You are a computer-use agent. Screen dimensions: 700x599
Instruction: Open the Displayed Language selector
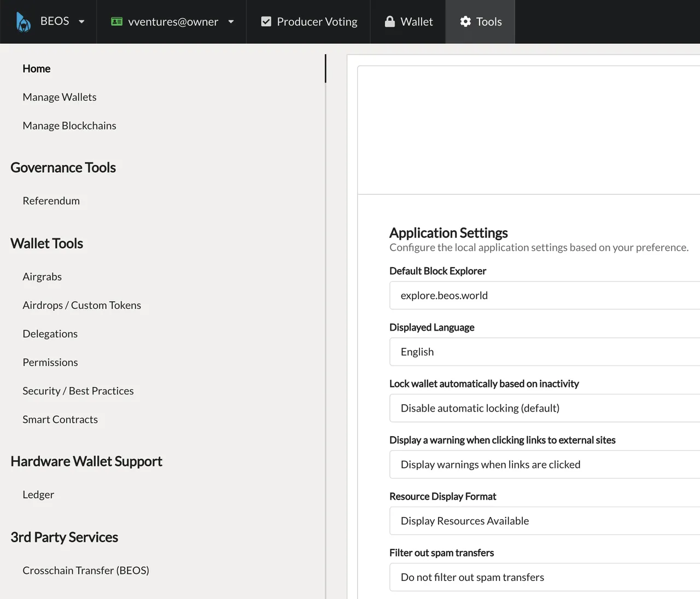[545, 352]
